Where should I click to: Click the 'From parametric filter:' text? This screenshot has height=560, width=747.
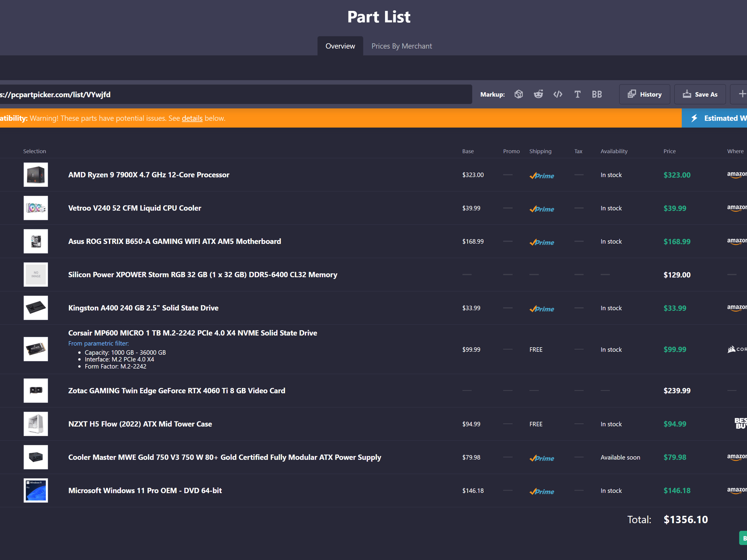(98, 343)
